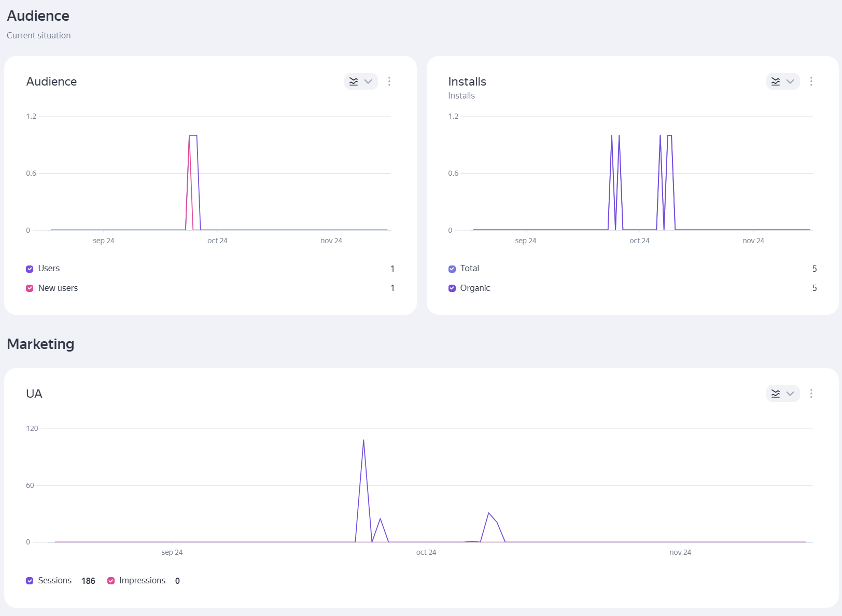The width and height of the screenshot is (842, 616).
Task: Uncheck the Users series checkbox
Action: point(30,269)
